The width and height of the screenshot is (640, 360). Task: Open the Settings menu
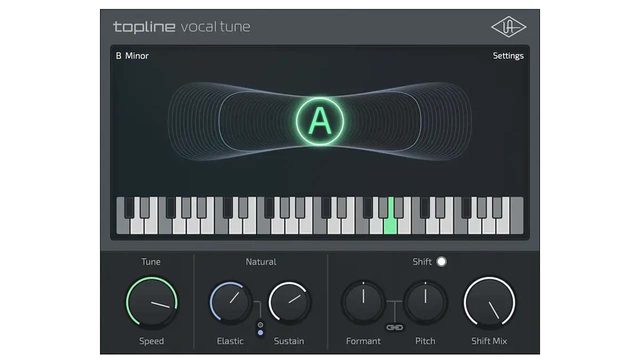[x=508, y=56]
